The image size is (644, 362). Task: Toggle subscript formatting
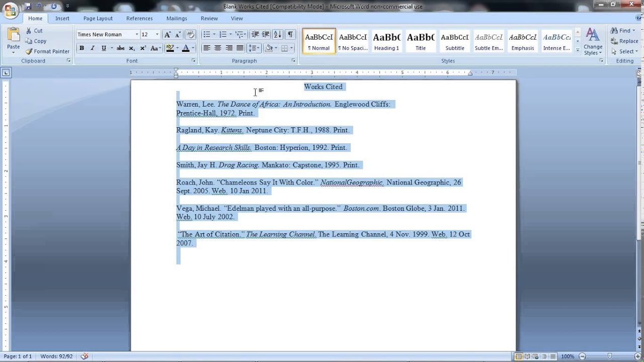132,48
